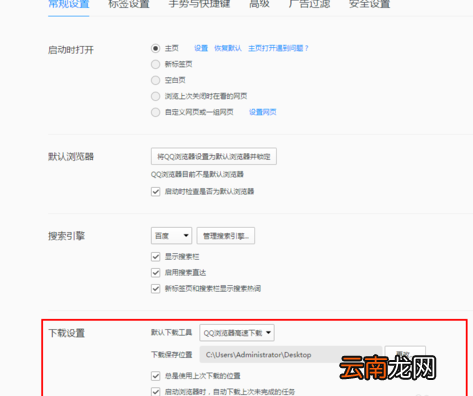The height and width of the screenshot is (396, 473).
Task: Click the 设置网页 link
Action: (x=263, y=112)
